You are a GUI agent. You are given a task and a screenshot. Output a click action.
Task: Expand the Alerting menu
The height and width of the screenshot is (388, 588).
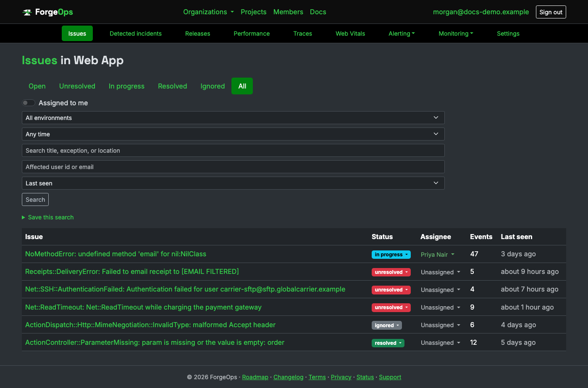[x=402, y=34]
